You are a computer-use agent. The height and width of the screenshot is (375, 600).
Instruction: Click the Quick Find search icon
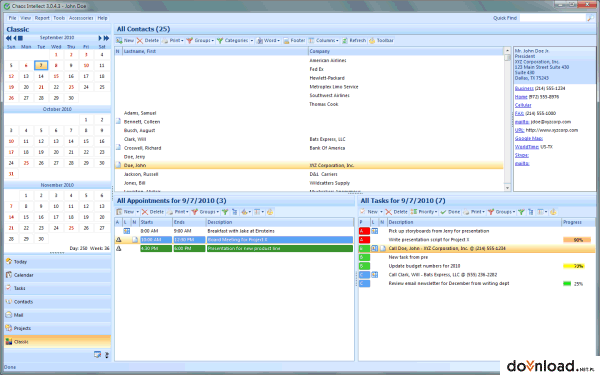click(590, 18)
